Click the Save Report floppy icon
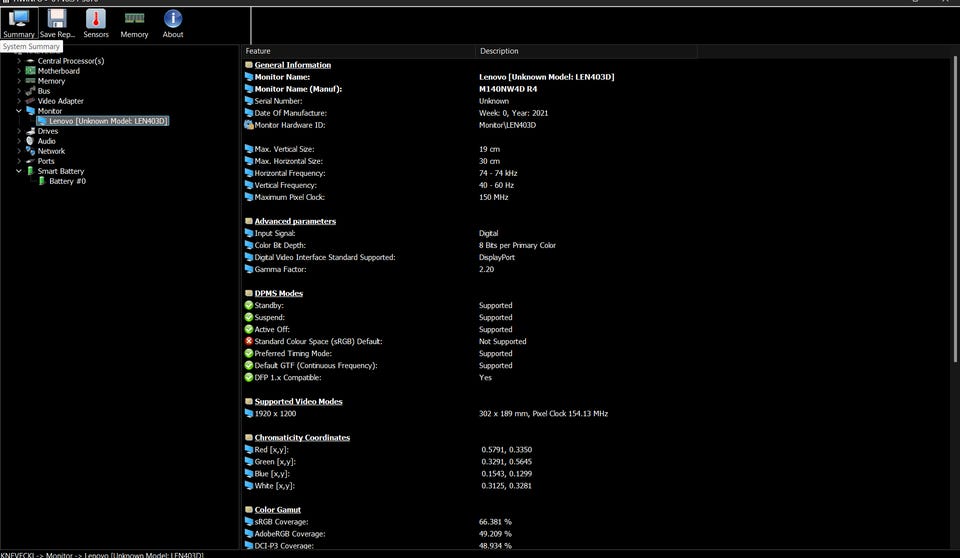Image resolution: width=960 pixels, height=558 pixels. 57,22
